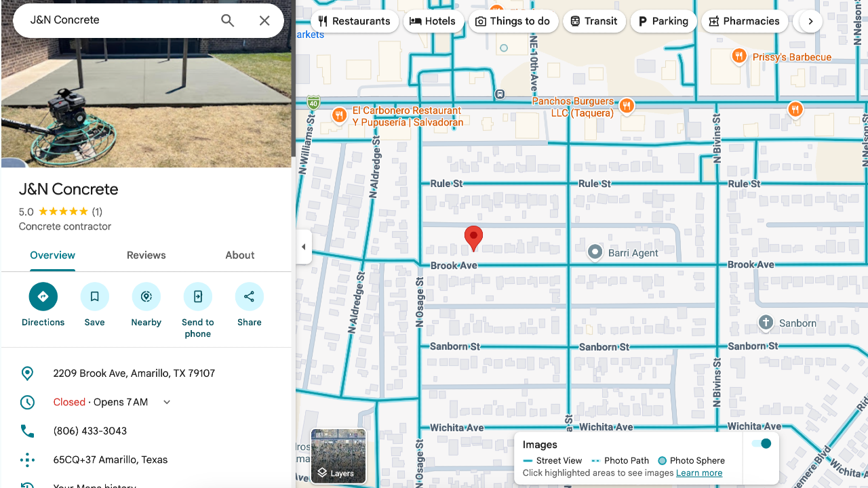Open the Learn more link

pyautogui.click(x=699, y=473)
